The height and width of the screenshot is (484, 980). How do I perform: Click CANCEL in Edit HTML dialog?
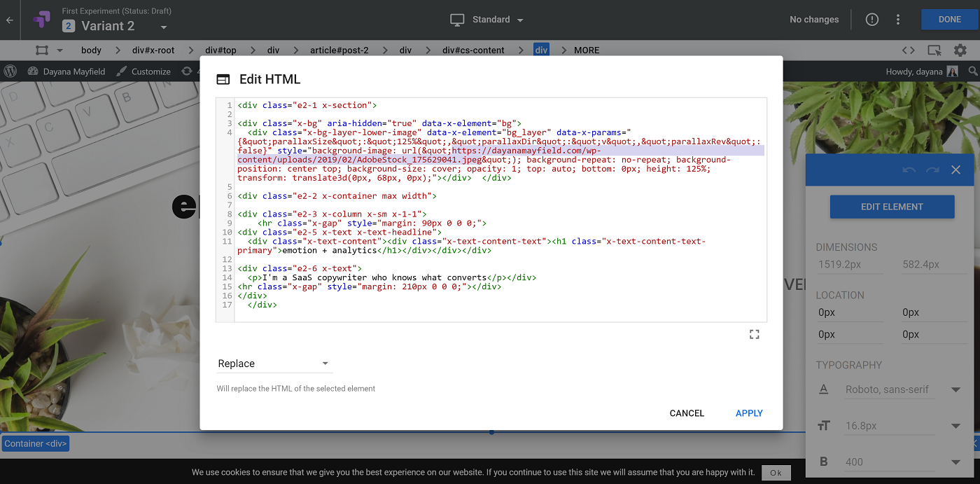click(x=686, y=413)
